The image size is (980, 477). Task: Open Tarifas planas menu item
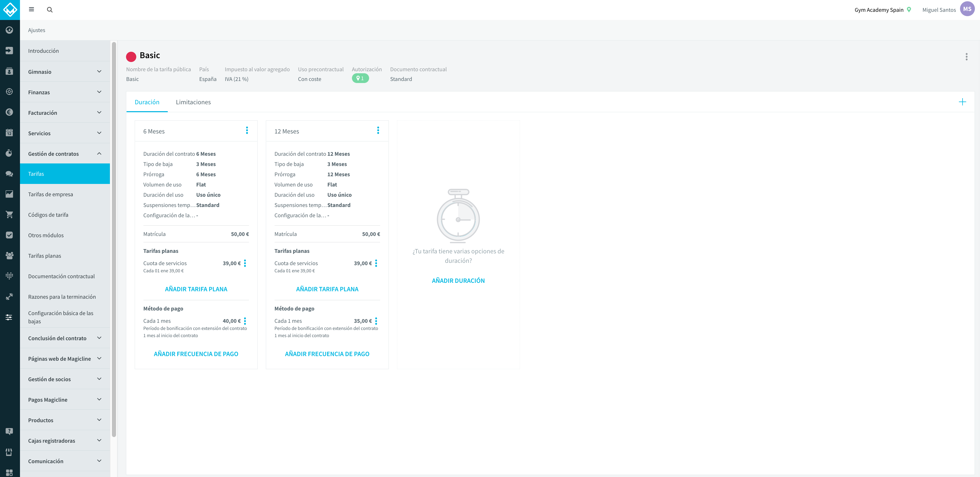click(65, 256)
